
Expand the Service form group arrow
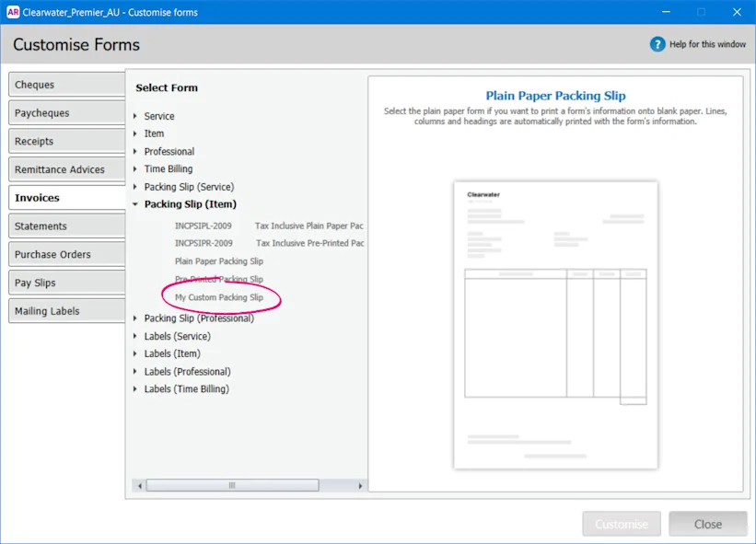(x=135, y=116)
